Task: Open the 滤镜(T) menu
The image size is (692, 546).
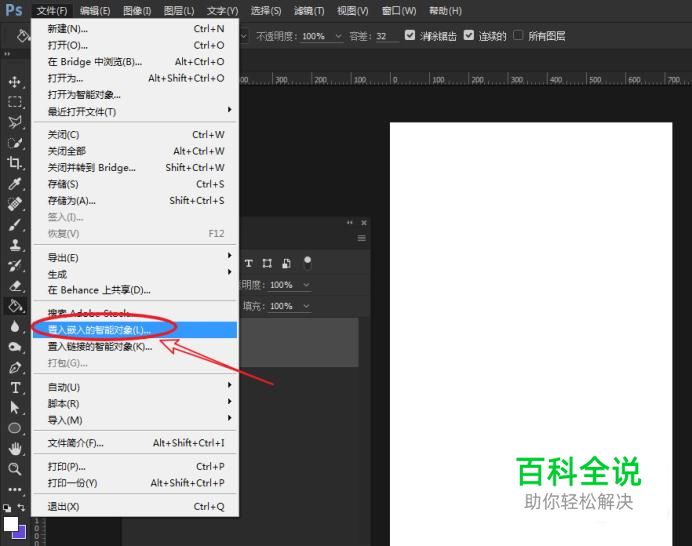Action: (309, 11)
